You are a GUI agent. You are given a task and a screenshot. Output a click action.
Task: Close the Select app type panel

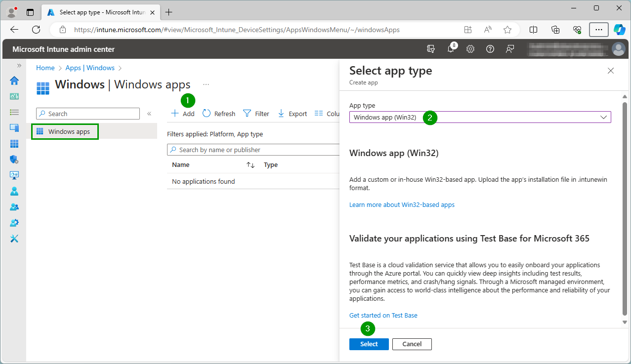click(x=611, y=71)
